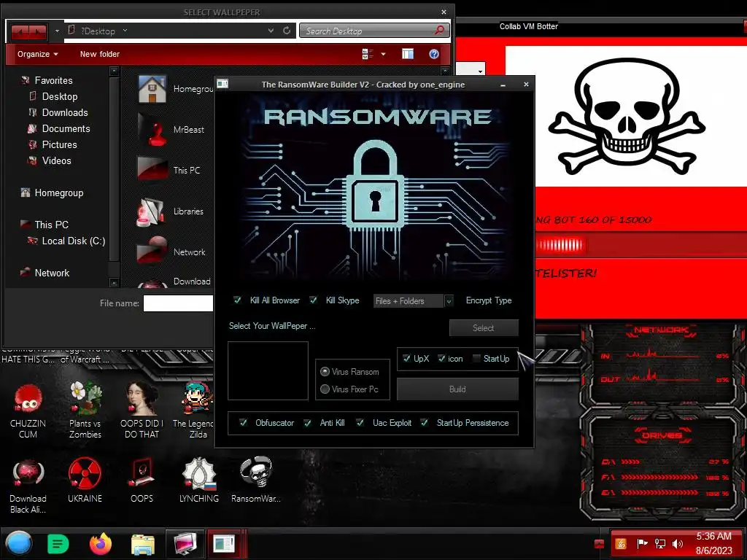Click the Back arrow in Select Wallpeper dialog
The image size is (747, 560).
click(x=20, y=31)
